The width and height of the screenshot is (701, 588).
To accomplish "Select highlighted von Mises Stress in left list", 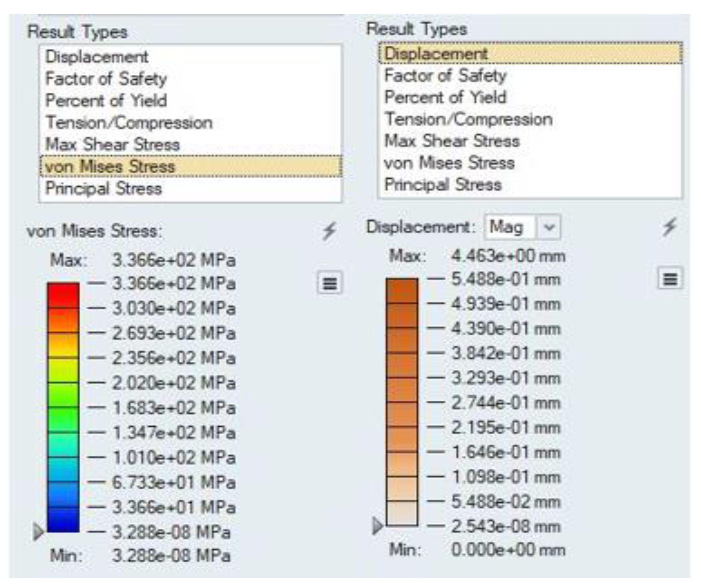I will [x=110, y=166].
